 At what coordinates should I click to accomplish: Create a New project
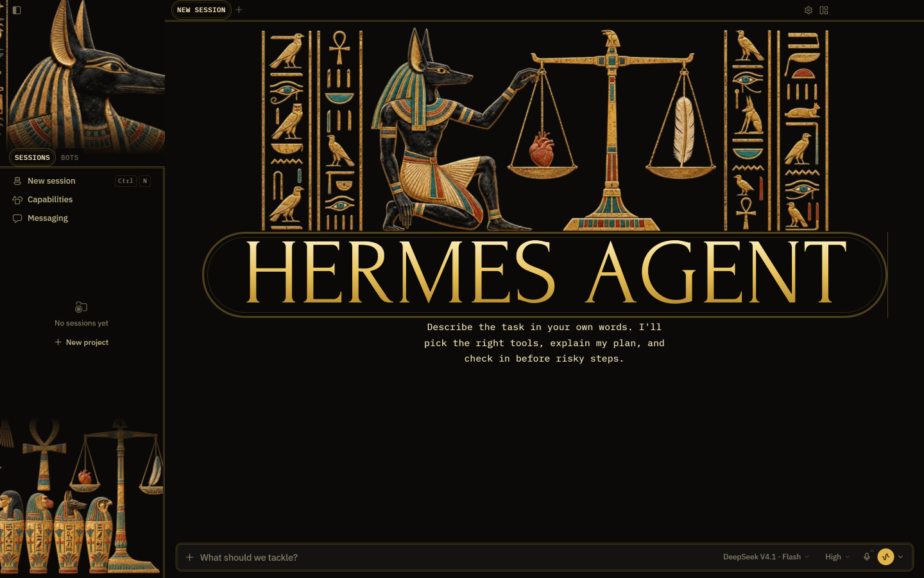tap(81, 342)
